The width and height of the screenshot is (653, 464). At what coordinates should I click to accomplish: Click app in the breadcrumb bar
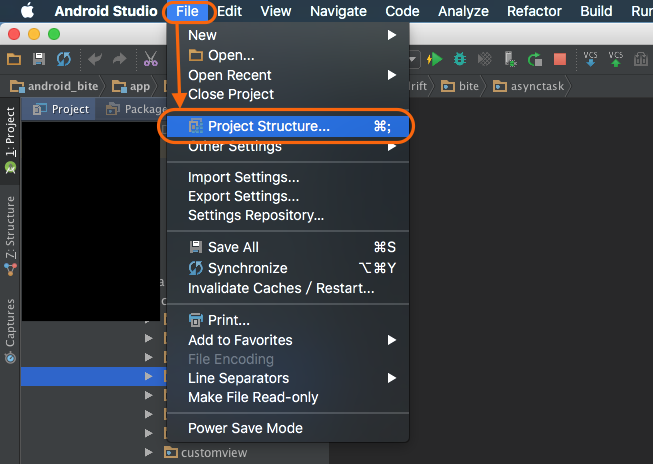[x=131, y=86]
